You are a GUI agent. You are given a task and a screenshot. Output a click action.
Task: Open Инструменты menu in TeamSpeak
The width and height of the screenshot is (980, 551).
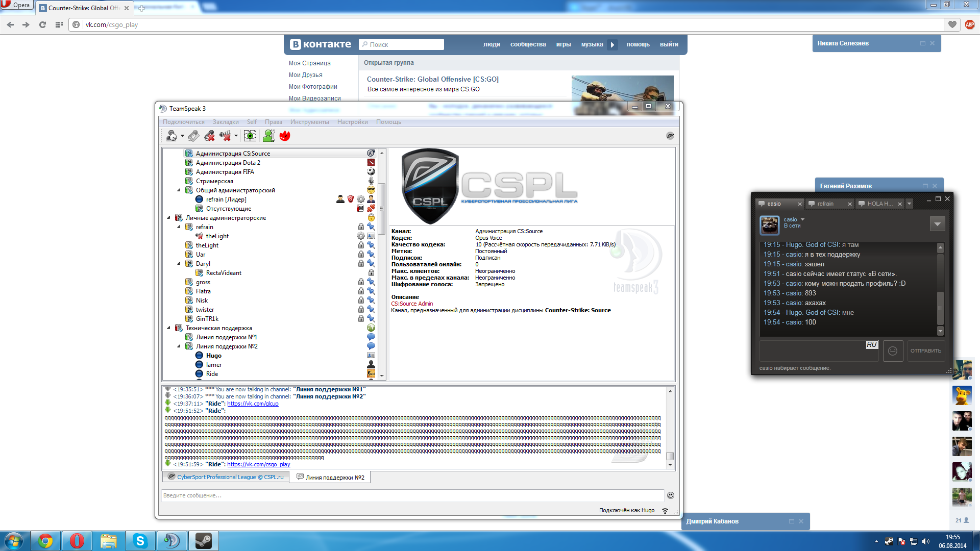[x=309, y=122]
